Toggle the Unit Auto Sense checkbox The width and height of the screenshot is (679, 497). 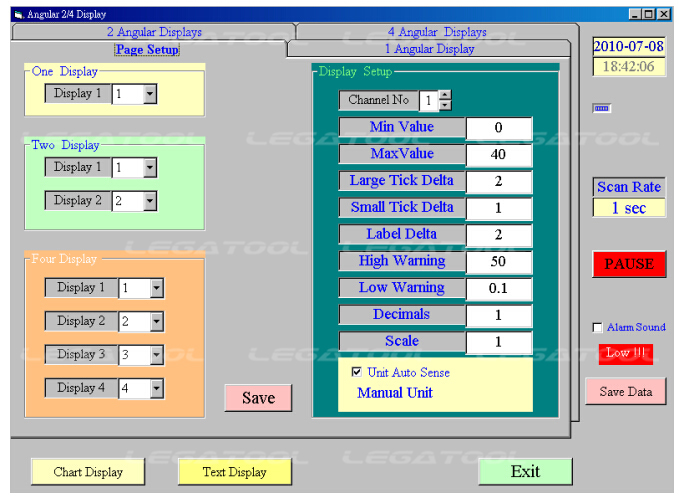356,371
